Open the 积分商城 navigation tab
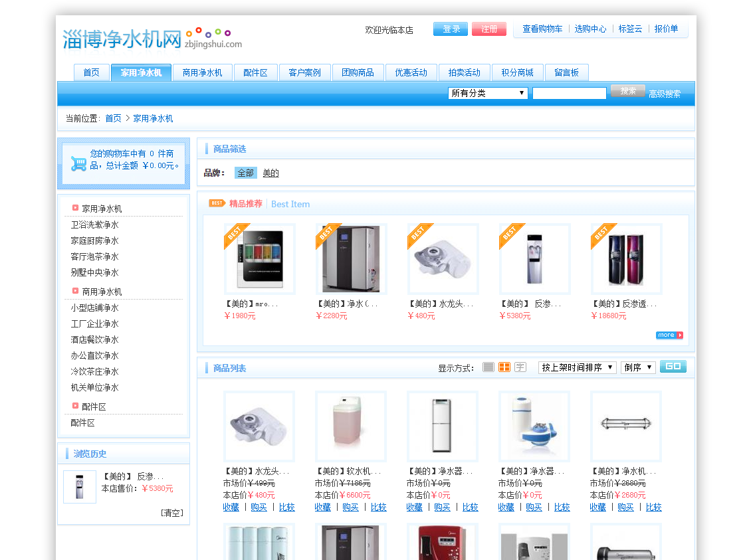This screenshot has width=753, height=560. 517,72
